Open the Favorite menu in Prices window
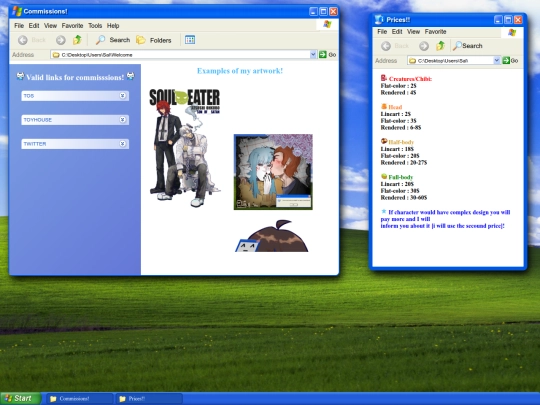The image size is (540, 405). click(435, 32)
